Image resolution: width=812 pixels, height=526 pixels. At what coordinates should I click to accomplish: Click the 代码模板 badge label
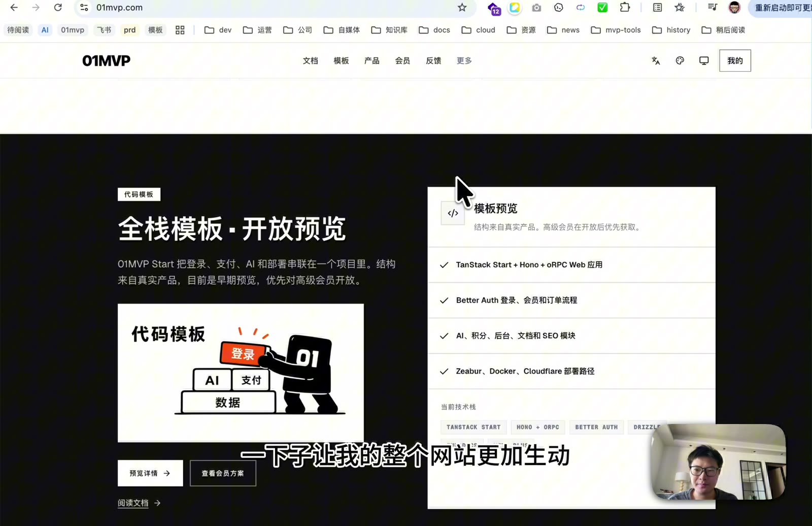[139, 194]
